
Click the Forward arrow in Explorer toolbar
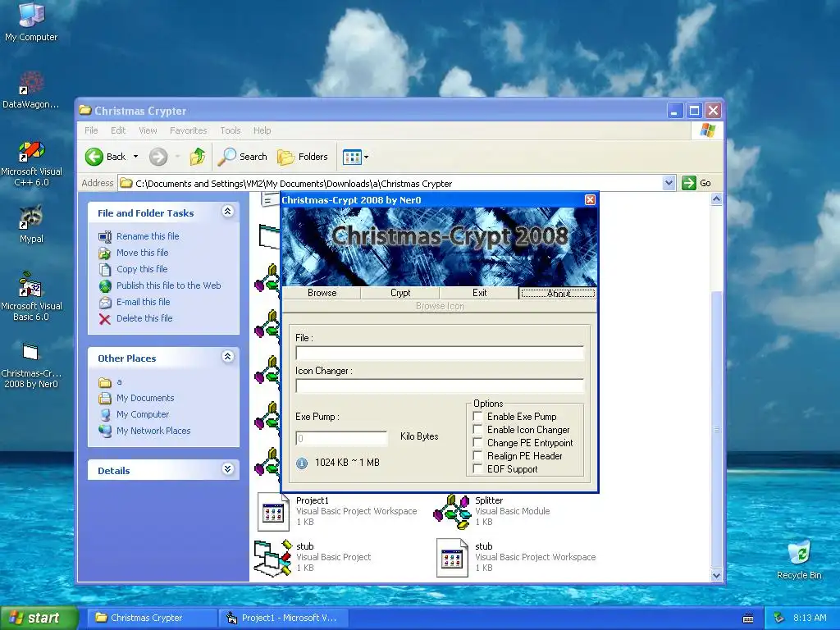tap(158, 157)
